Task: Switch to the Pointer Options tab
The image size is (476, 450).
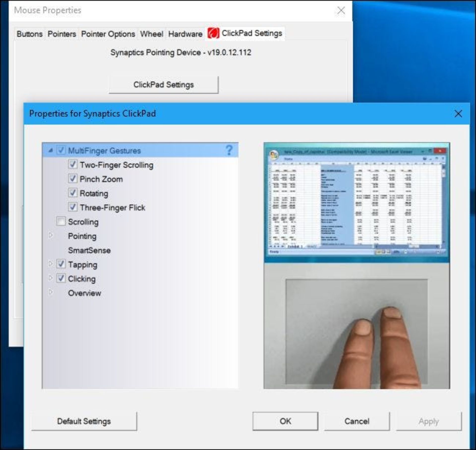Action: coord(108,34)
